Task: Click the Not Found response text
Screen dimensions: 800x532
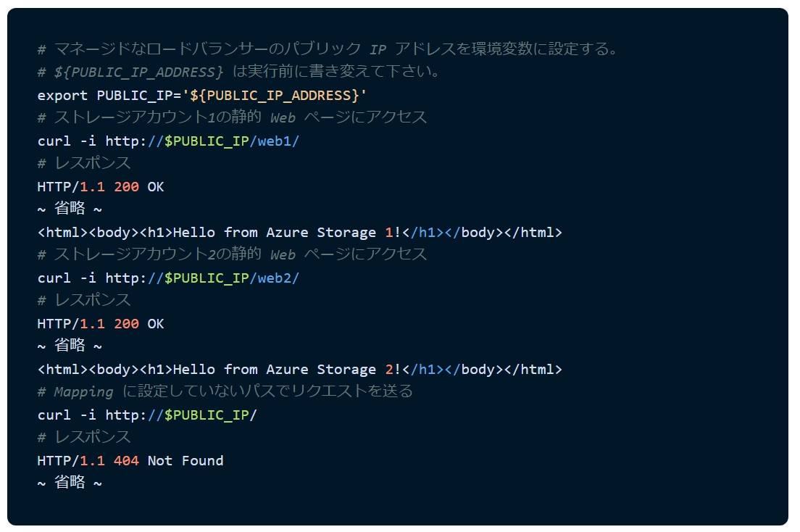Action: pos(186,460)
